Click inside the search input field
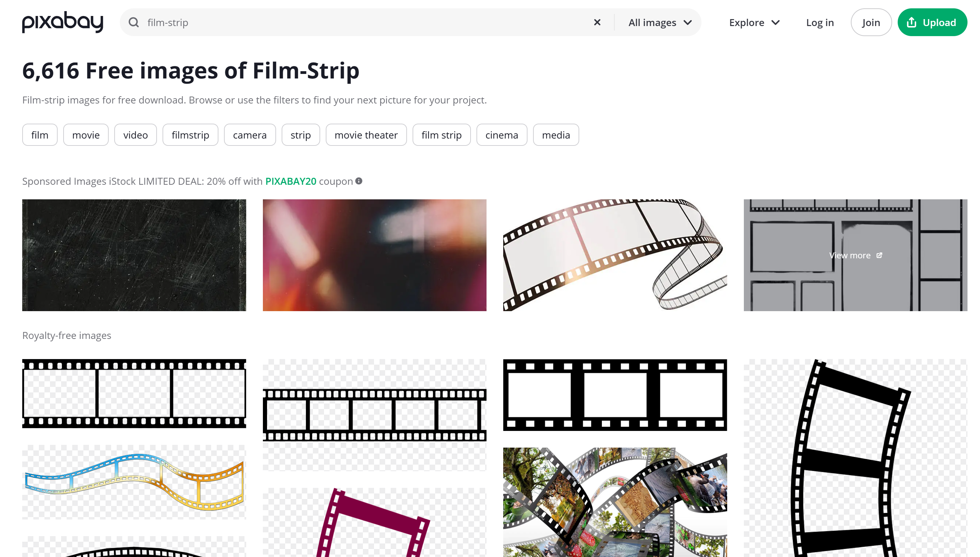Viewport: 980px width, 557px height. 306,22
